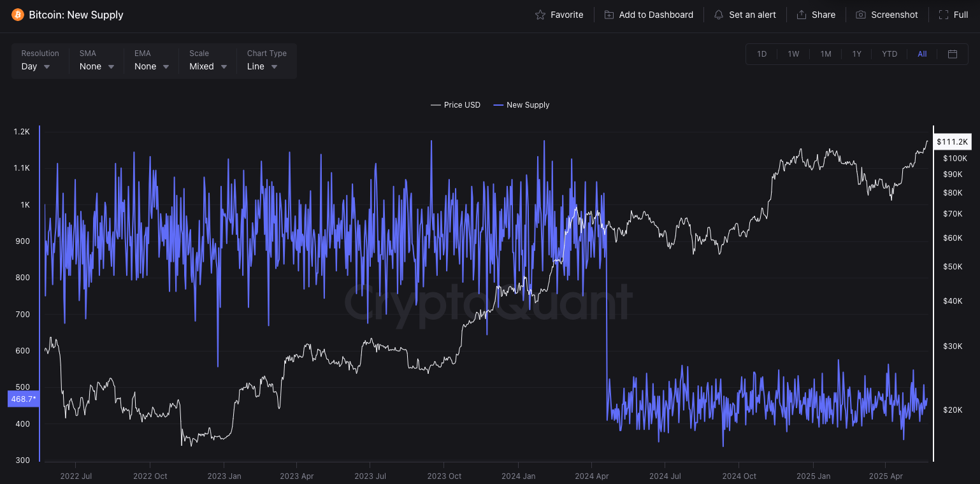980x484 pixels.
Task: Click the Full screen expand icon
Action: coord(943,15)
